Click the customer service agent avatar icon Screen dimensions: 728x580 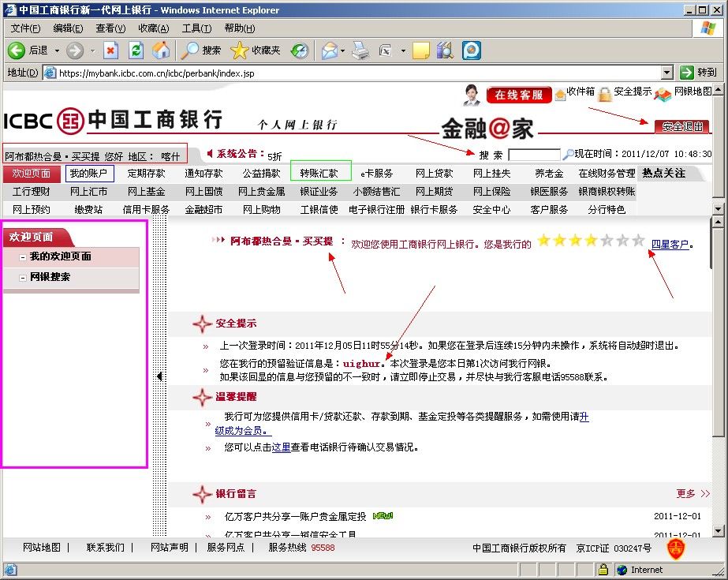click(x=472, y=94)
